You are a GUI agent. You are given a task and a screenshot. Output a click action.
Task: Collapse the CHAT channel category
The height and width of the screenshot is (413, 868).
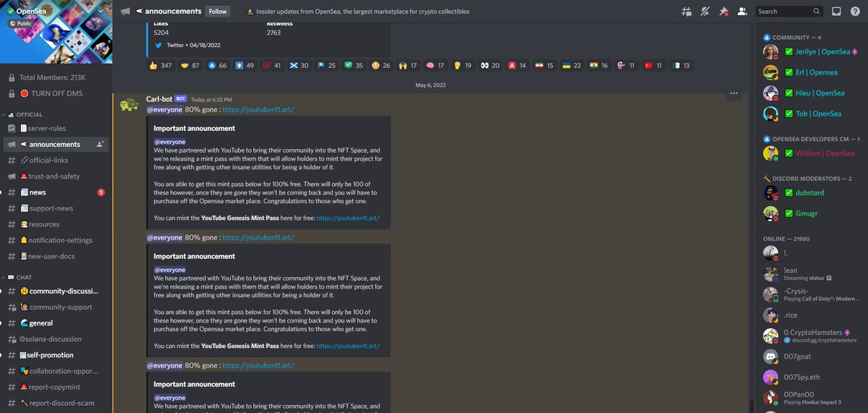click(23, 277)
